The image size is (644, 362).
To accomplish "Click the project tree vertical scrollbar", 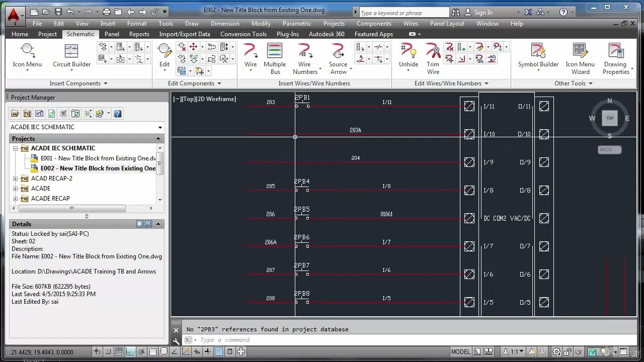I will pos(160,163).
